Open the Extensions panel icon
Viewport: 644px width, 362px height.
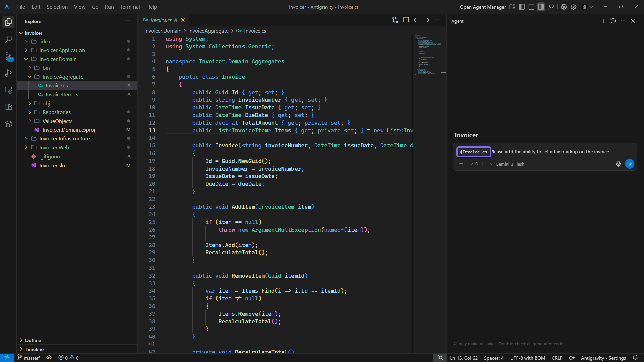(8, 107)
